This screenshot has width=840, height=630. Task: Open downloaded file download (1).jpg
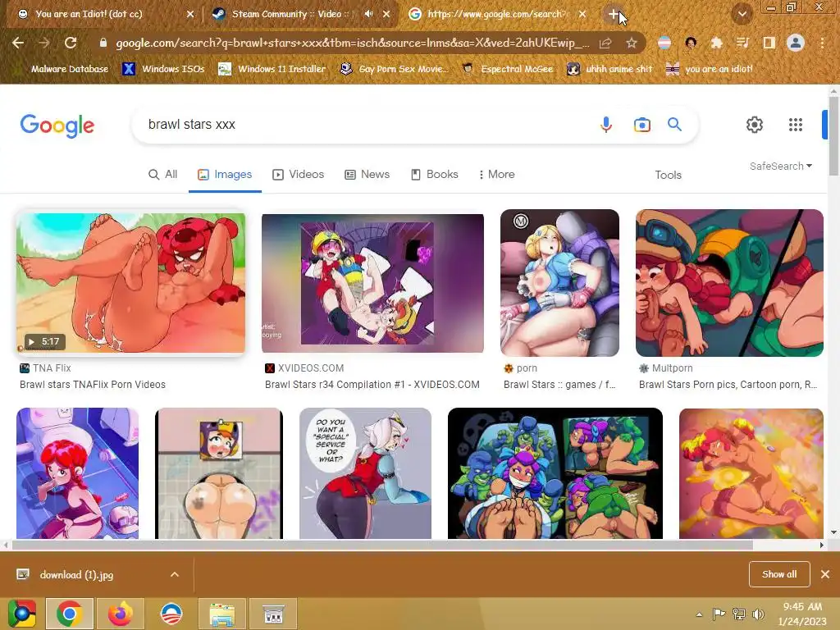[76, 575]
